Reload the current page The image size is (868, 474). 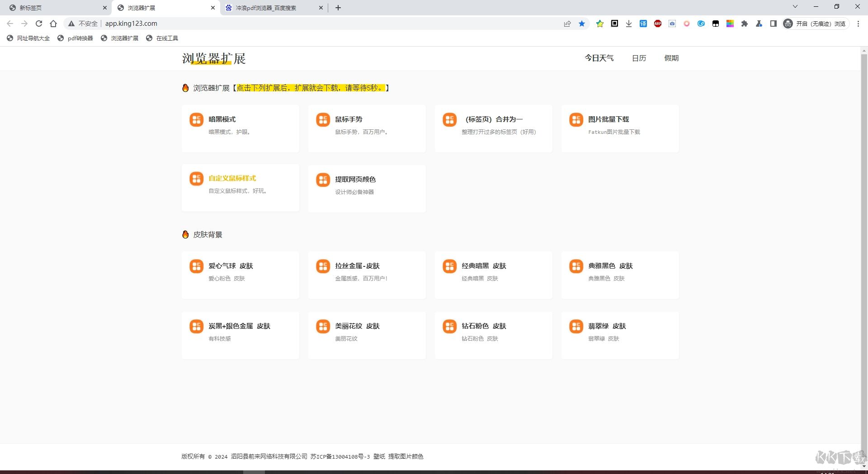tap(39, 24)
